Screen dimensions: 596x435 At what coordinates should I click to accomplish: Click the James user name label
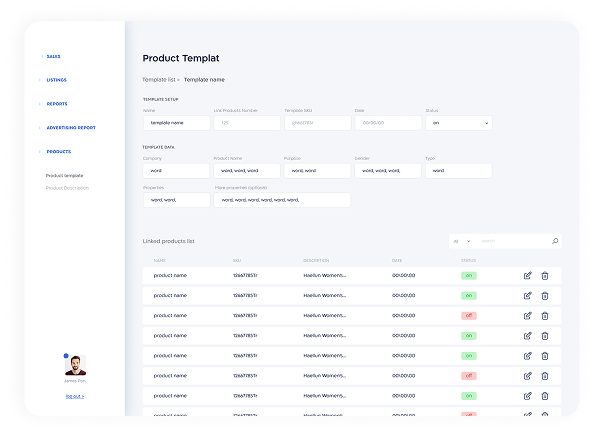coord(75,381)
